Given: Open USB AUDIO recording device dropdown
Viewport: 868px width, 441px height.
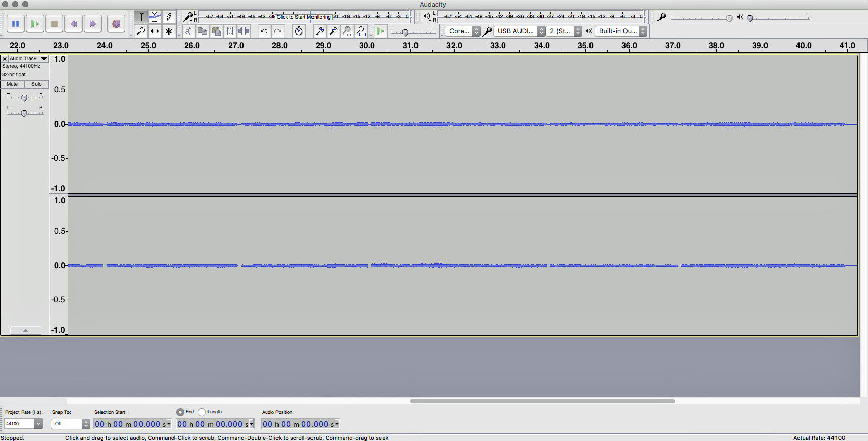Looking at the screenshot, I should click(x=519, y=31).
